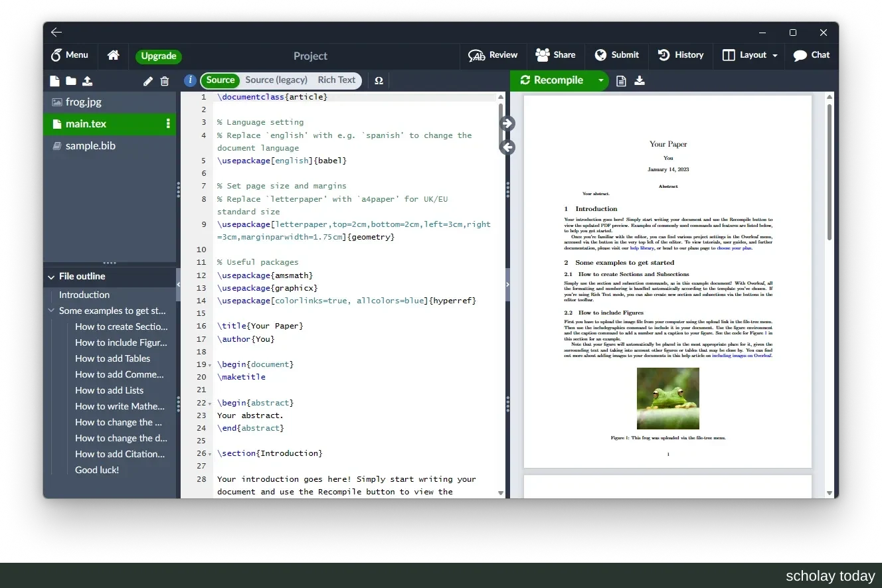Jump to How to add Lists section

point(109,390)
